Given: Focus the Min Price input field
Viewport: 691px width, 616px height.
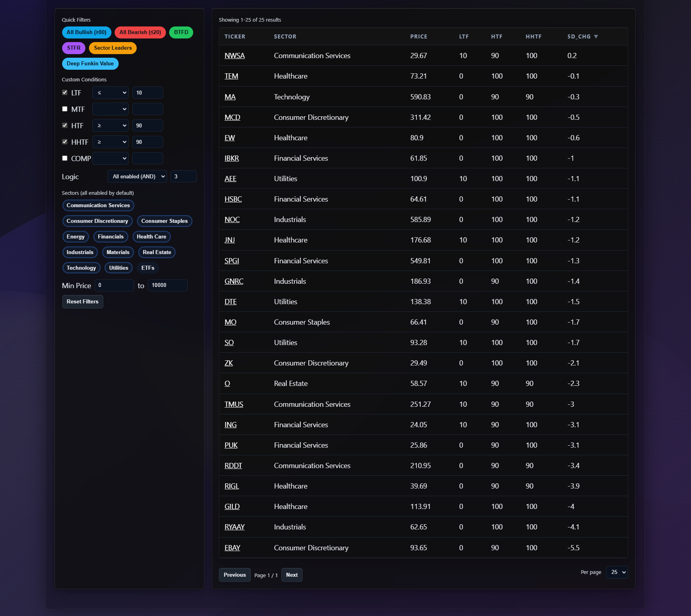Looking at the screenshot, I should [114, 285].
